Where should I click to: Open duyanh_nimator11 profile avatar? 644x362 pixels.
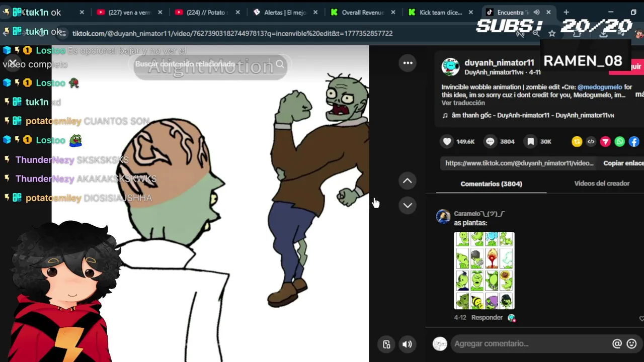tap(450, 67)
